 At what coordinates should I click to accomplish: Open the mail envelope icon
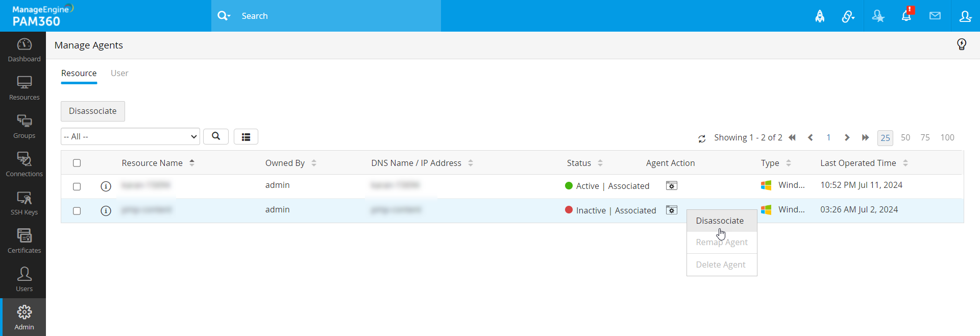(935, 16)
